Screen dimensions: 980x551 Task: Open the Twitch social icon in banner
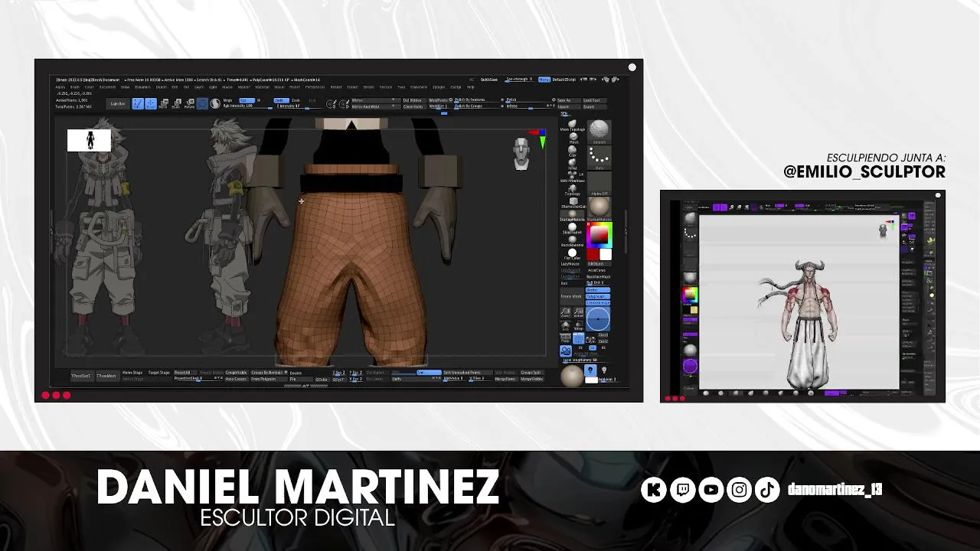[x=682, y=490]
